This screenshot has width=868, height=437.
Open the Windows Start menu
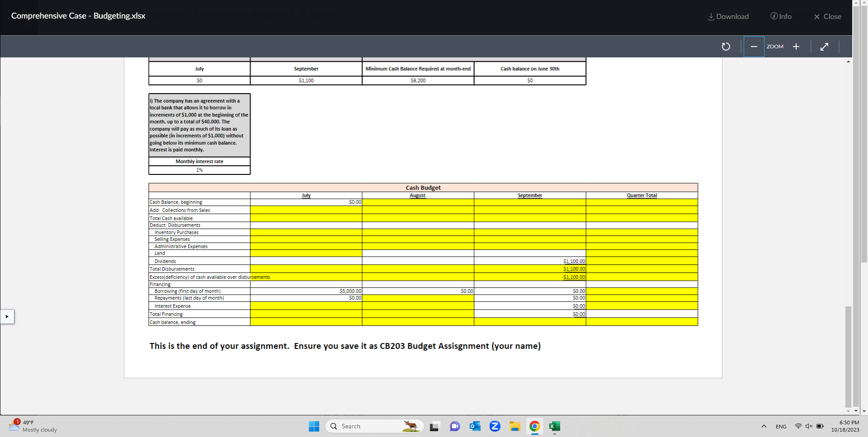point(314,426)
